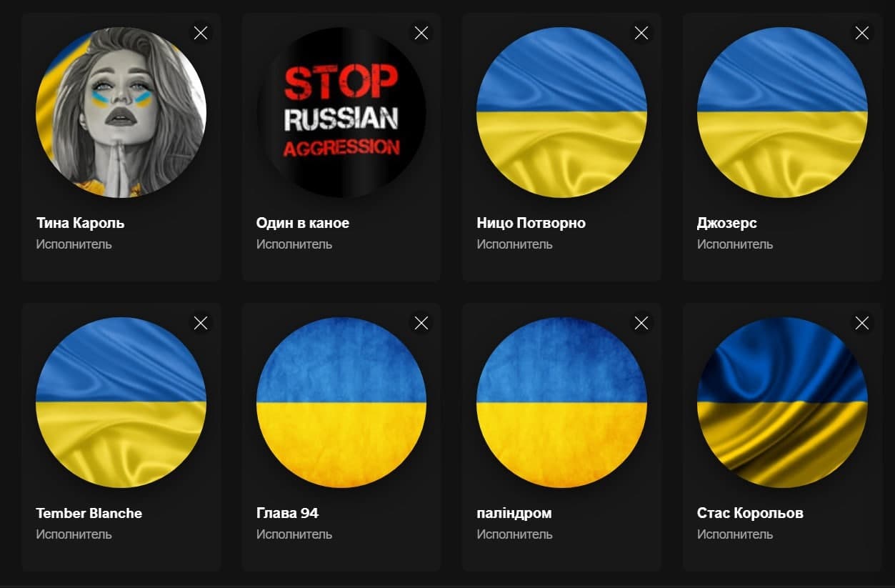895x588 pixels.
Task: Open Ницо Потворно flag avatar
Action: pos(561,112)
